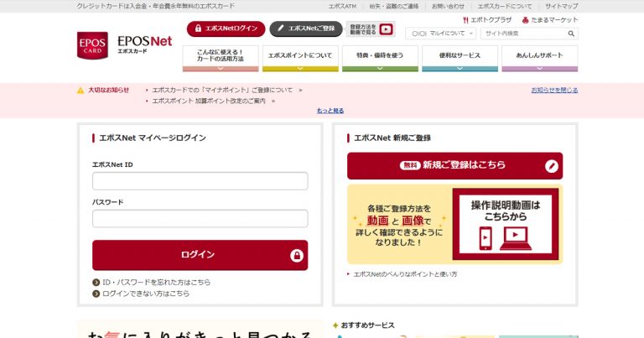This screenshot has width=644, height=338.
Task: Expand あんしんサポート menu
Action: pyautogui.click(x=540, y=59)
